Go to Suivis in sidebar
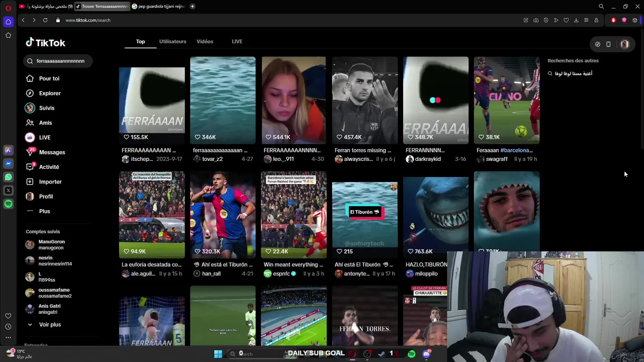 coord(40,108)
